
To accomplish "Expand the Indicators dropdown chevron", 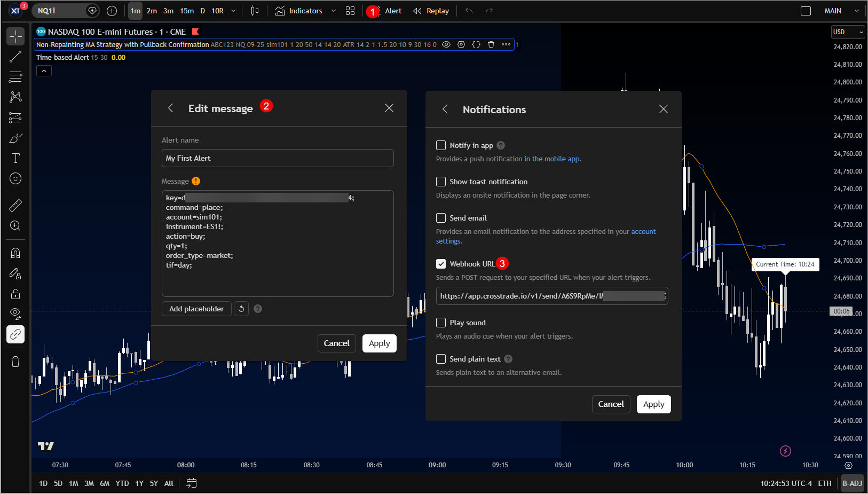I will (334, 10).
